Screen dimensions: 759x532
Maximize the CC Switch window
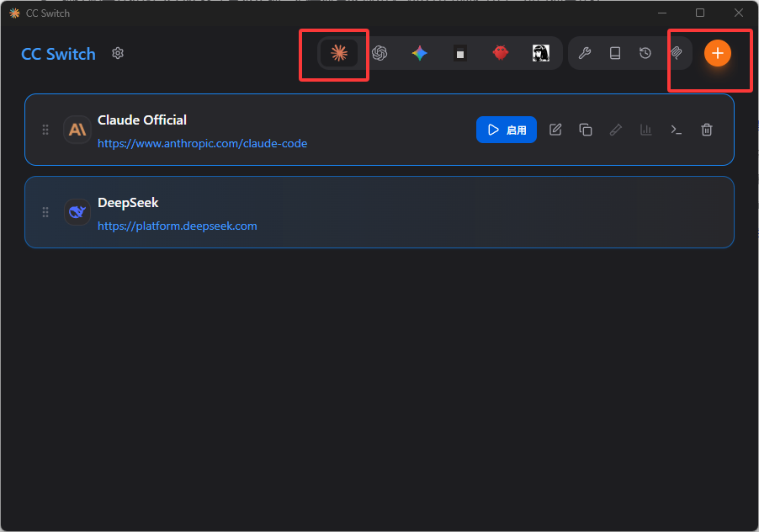[x=700, y=13]
